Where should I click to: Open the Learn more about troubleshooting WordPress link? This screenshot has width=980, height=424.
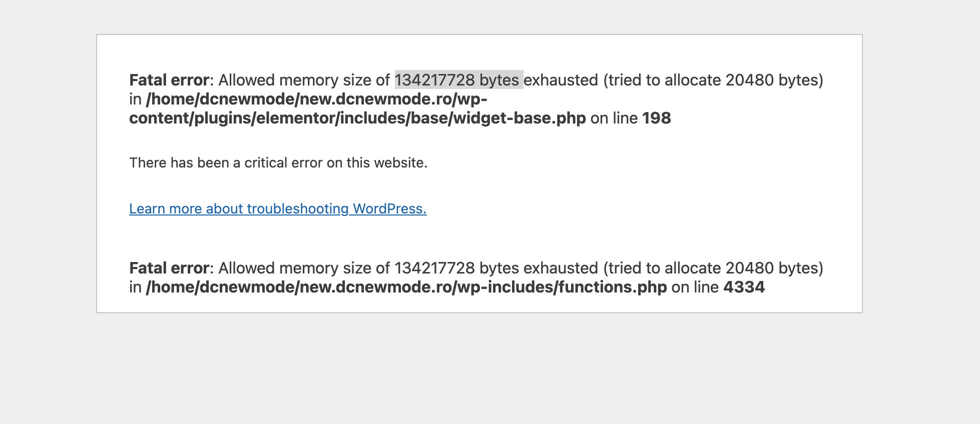coord(278,208)
